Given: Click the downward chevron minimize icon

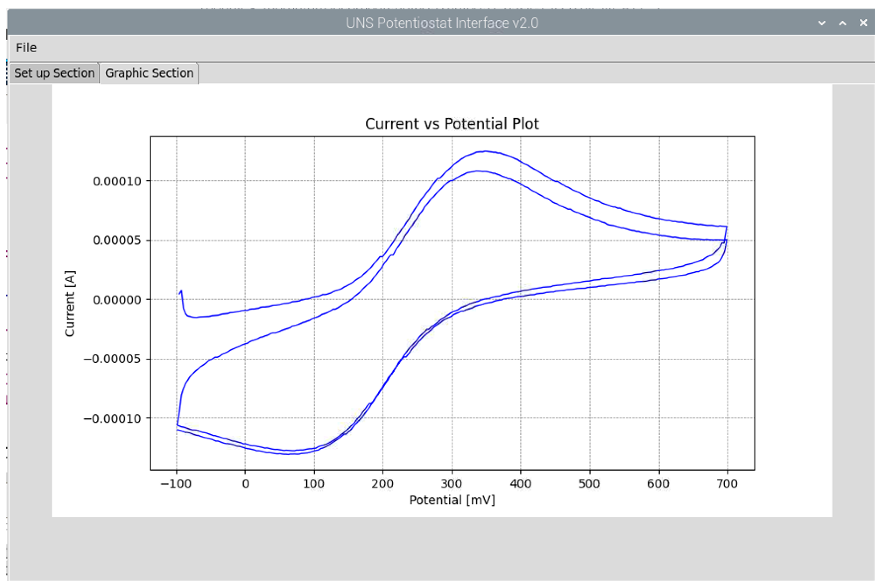Looking at the screenshot, I should tap(822, 23).
